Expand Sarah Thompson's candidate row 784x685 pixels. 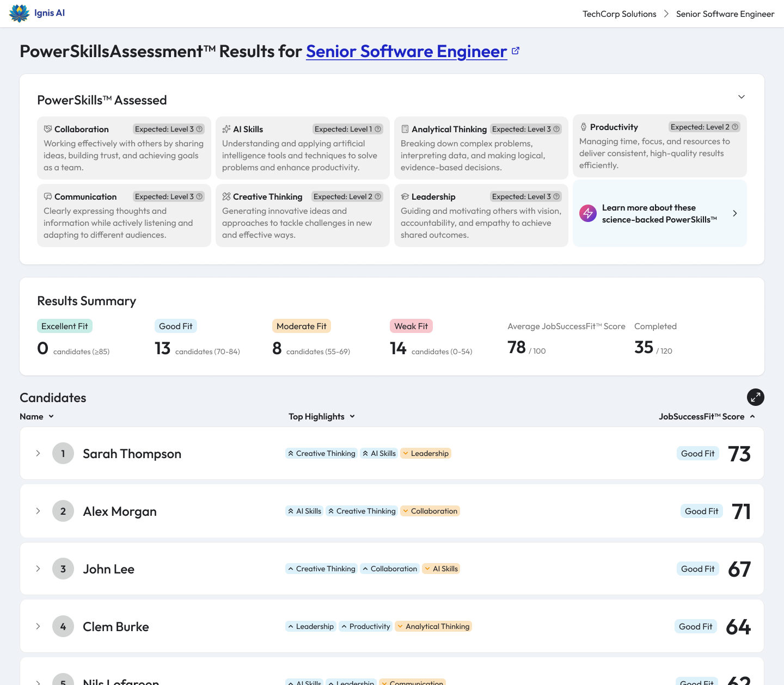(38, 453)
